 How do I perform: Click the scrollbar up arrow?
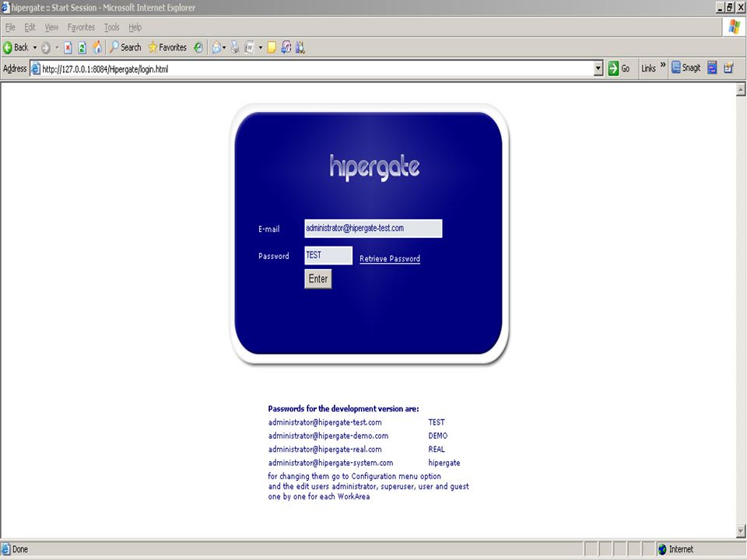click(741, 89)
